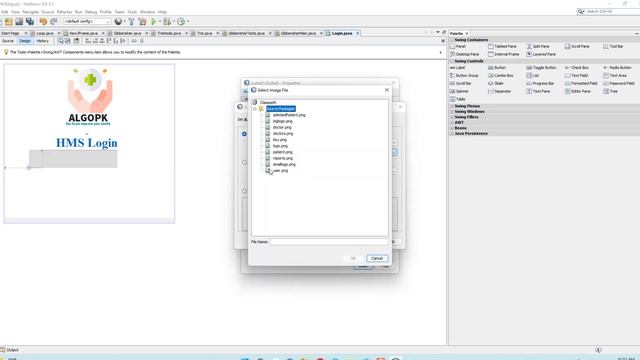Select doctors.png in the file tree

[282, 133]
